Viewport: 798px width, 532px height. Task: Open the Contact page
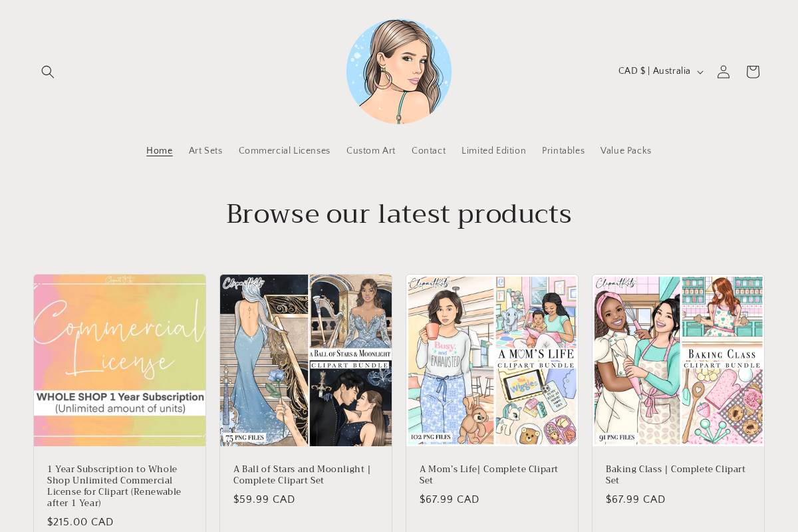coord(428,151)
